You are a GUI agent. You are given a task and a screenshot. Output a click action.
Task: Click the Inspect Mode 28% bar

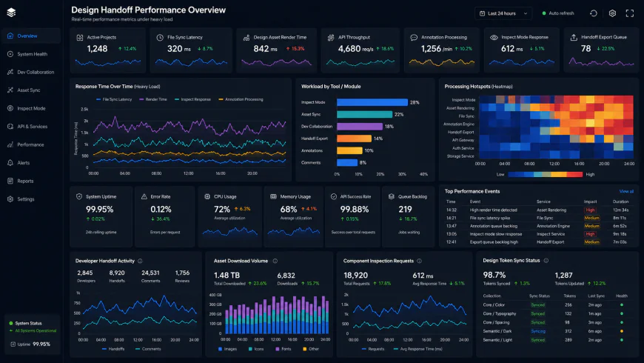point(372,102)
